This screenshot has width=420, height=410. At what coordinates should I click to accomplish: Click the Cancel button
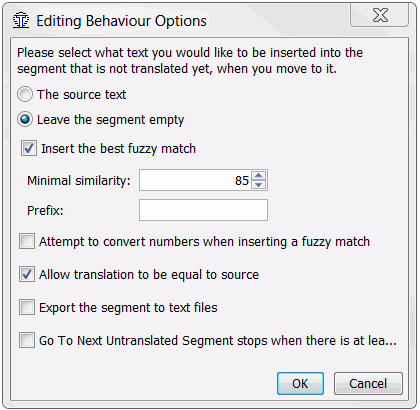pos(368,384)
